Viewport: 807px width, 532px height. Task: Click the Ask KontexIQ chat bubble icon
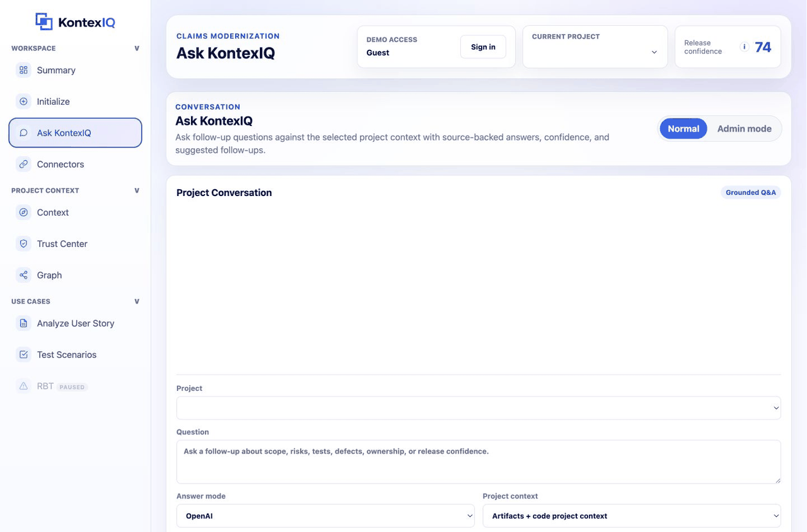[23, 133]
